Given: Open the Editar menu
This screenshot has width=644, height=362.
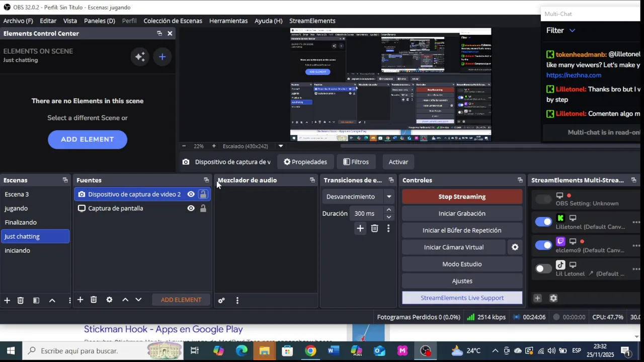Looking at the screenshot, I should click(x=48, y=21).
